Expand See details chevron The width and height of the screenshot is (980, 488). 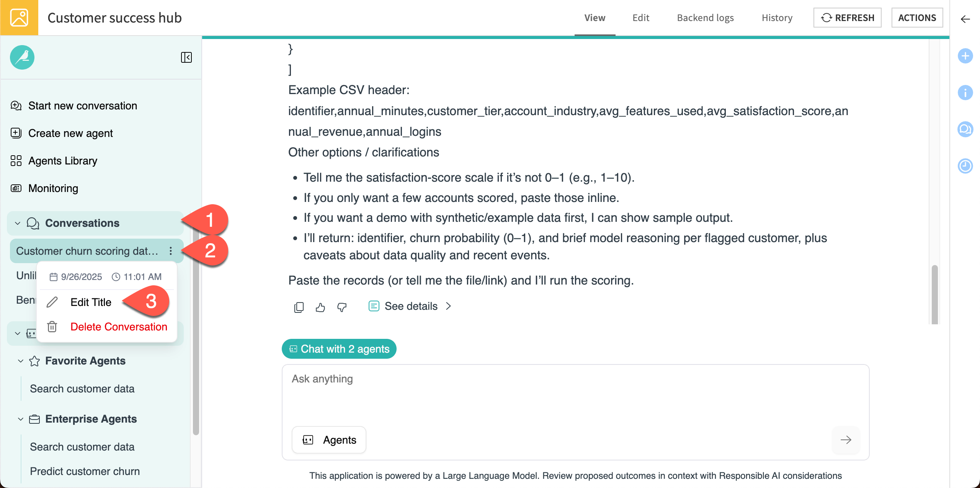[x=449, y=306]
